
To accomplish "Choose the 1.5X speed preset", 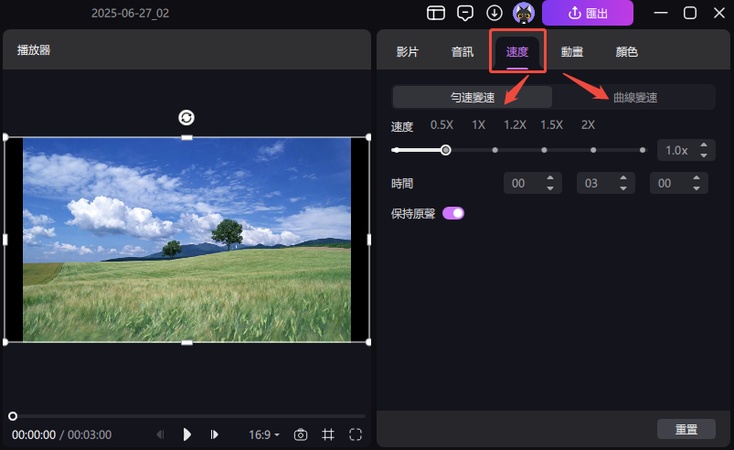I will [x=551, y=125].
